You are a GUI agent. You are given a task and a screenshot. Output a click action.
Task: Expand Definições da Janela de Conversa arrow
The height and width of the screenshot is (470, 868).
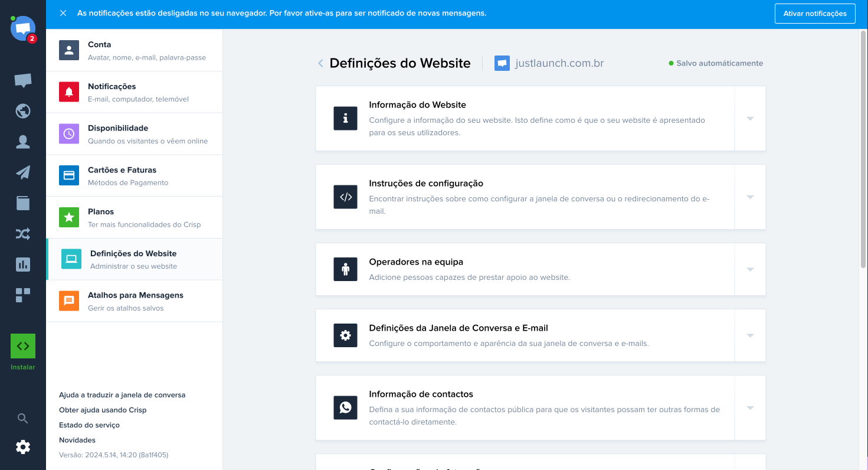point(750,335)
